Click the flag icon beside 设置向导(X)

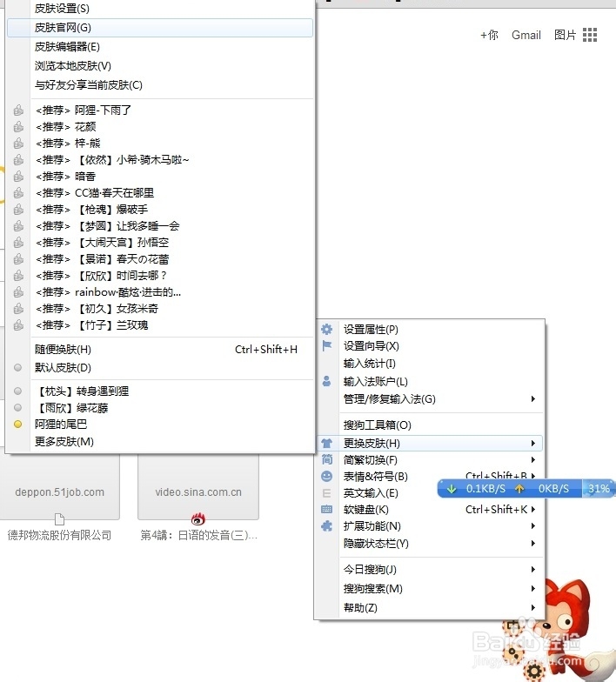pyautogui.click(x=327, y=346)
